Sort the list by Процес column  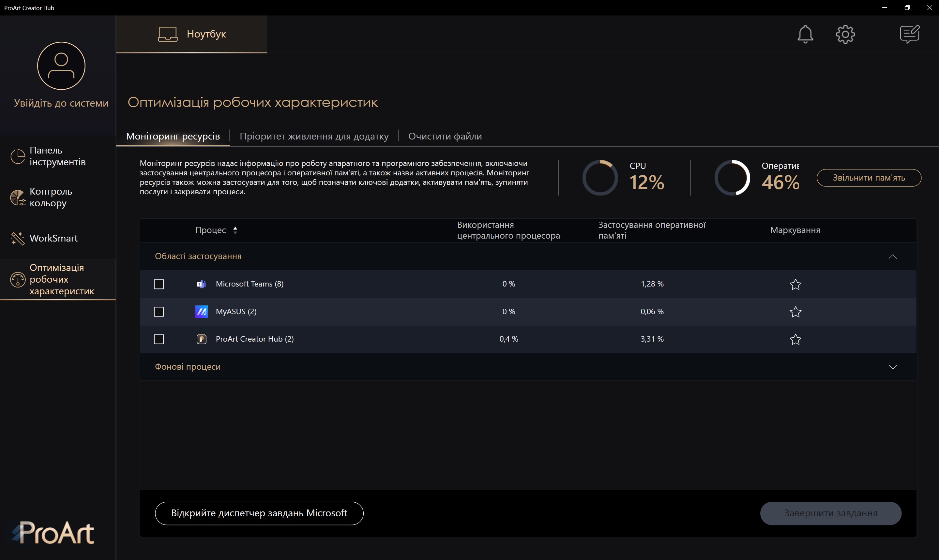coord(235,230)
